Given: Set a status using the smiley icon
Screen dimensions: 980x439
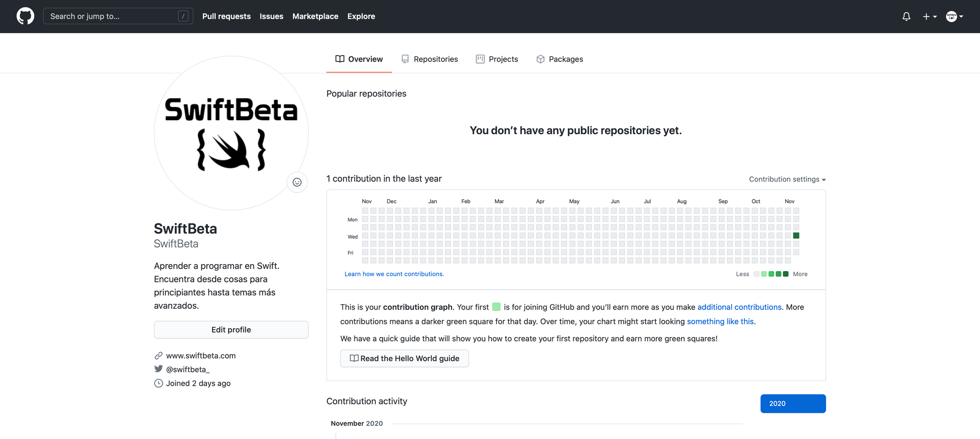Looking at the screenshot, I should [x=297, y=182].
